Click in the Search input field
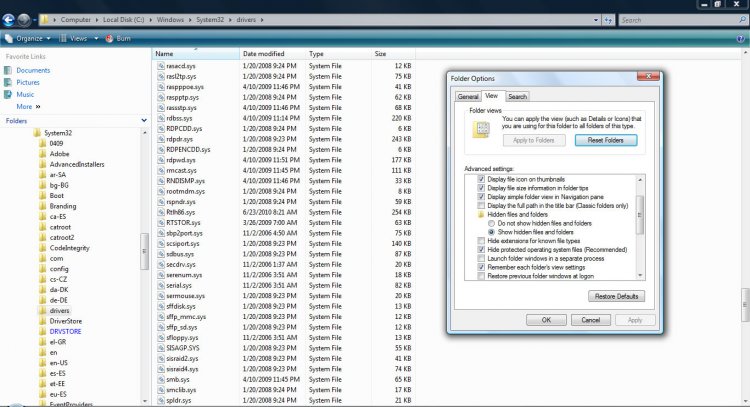Screen dimensions: 750x407 (x=678, y=20)
